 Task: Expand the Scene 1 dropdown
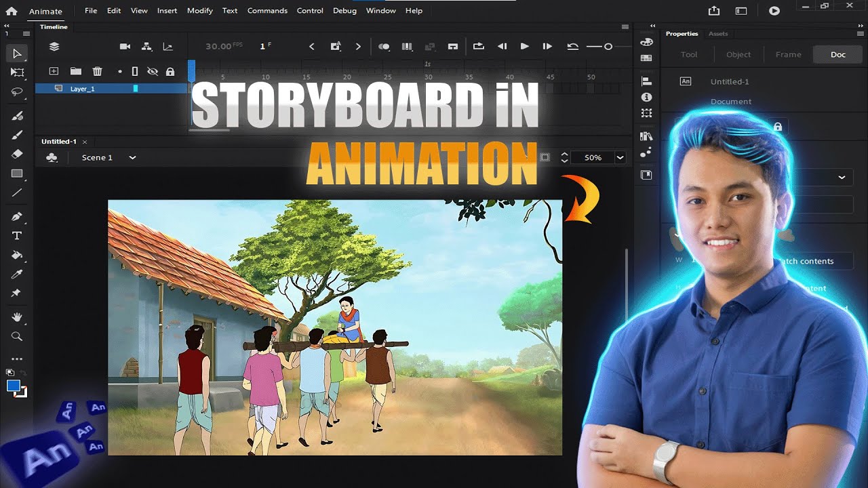(x=132, y=157)
